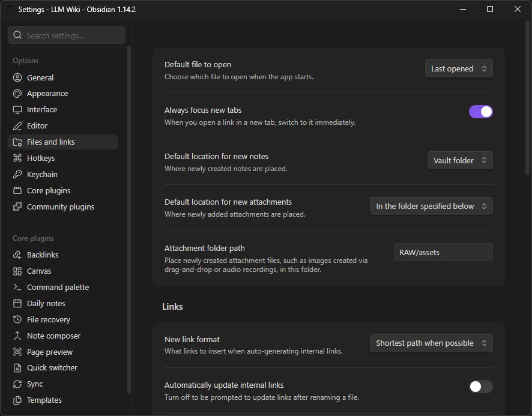
Task: Click the Community plugins puzzle icon
Action: point(17,207)
